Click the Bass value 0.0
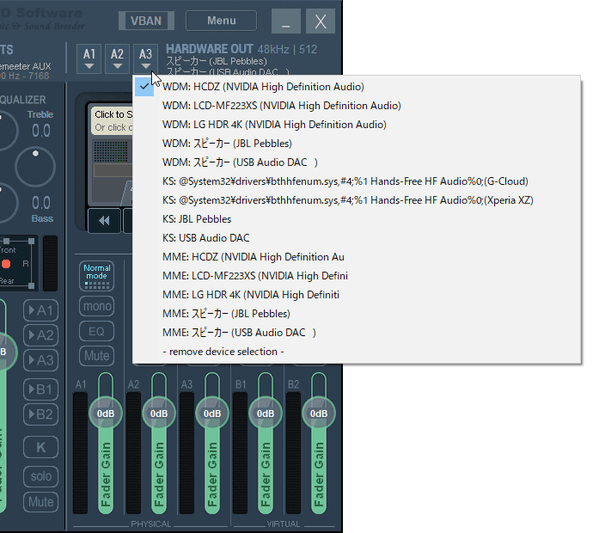Image resolution: width=593 pixels, height=533 pixels. (x=41, y=203)
